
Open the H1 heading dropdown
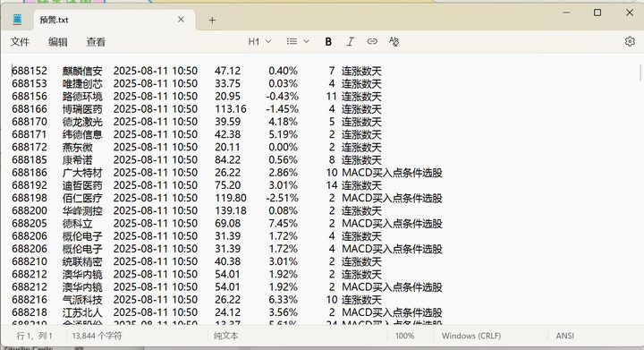pos(259,41)
